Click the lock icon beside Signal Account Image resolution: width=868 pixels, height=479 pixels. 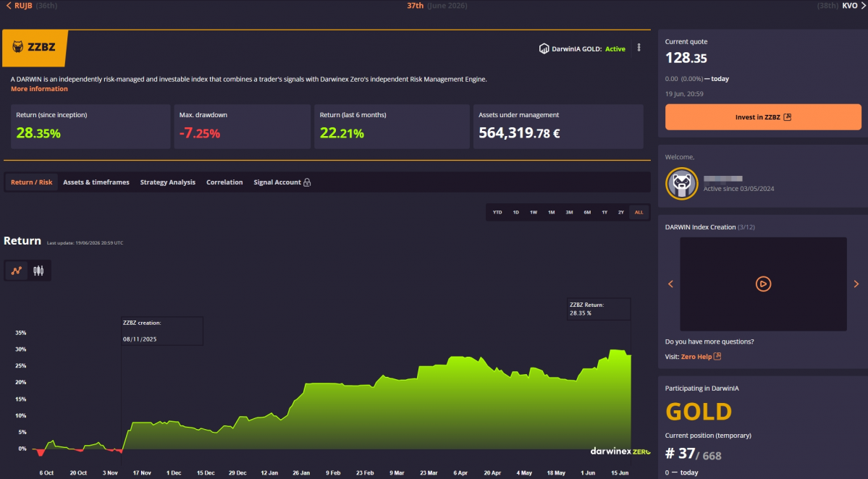click(307, 182)
